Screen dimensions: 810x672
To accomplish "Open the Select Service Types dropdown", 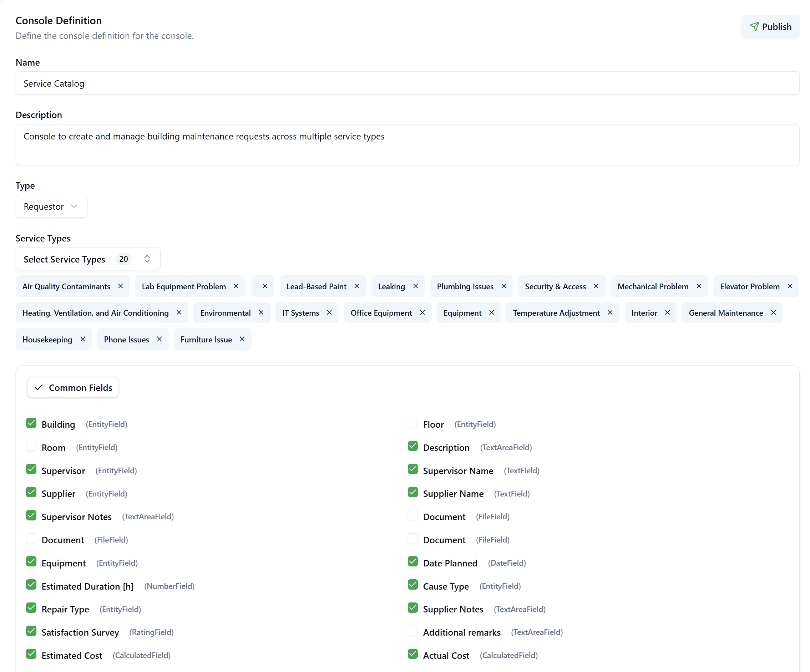I will [x=88, y=259].
